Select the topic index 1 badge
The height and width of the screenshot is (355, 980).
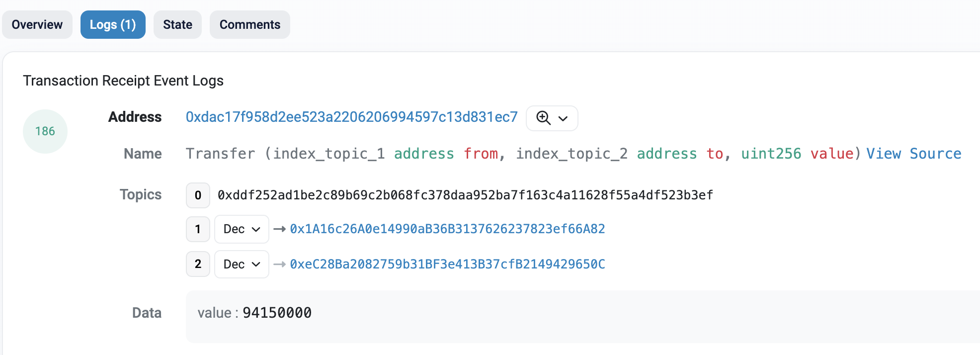click(x=198, y=229)
